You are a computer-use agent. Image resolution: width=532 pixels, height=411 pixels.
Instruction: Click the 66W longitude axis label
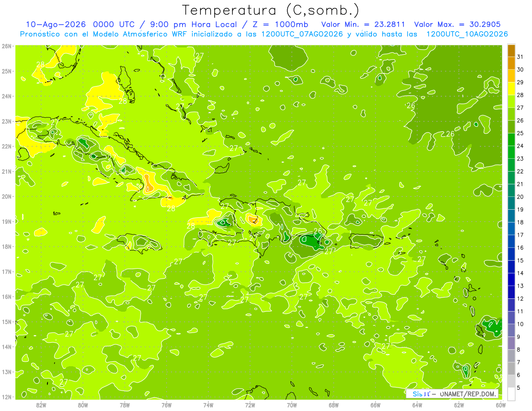tap(376, 405)
